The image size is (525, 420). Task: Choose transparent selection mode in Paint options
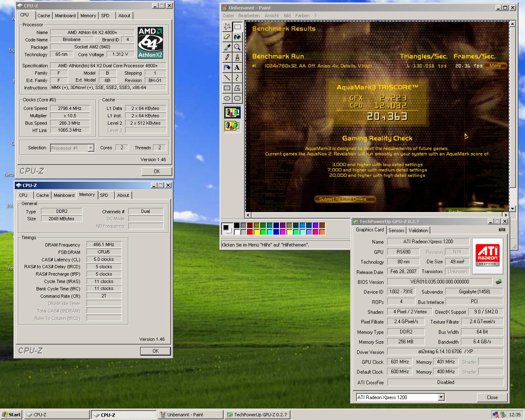point(232,126)
